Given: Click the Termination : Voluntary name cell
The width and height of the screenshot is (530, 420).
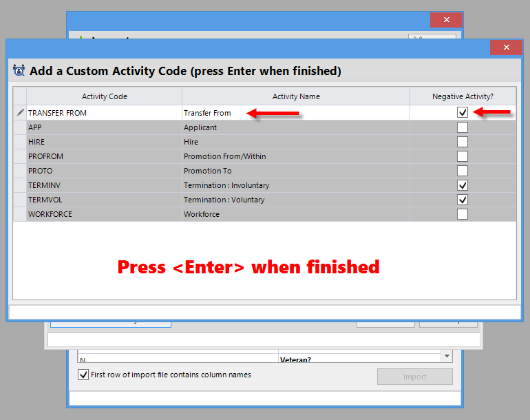Looking at the screenshot, I should [x=296, y=200].
